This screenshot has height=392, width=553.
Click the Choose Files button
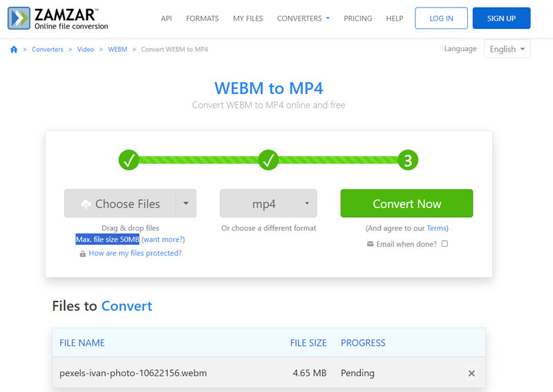(120, 203)
